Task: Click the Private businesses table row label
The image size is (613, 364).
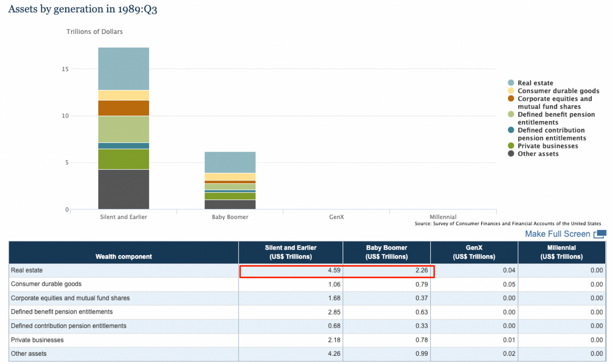Action: click(x=37, y=340)
